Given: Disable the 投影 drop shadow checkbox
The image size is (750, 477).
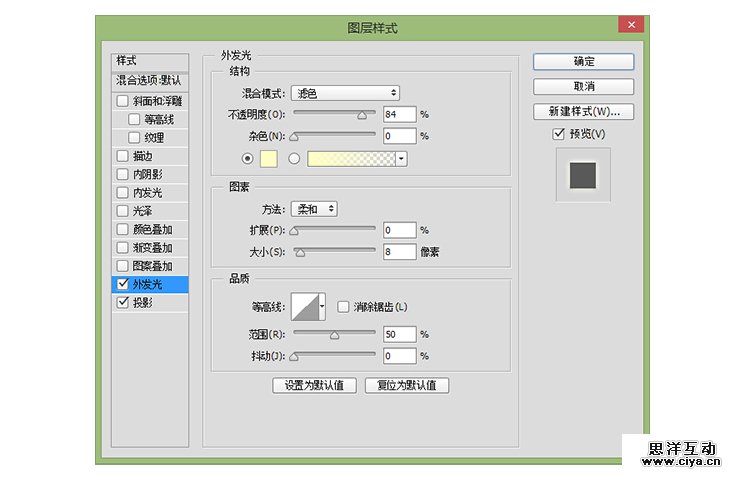Looking at the screenshot, I should click(x=123, y=303).
